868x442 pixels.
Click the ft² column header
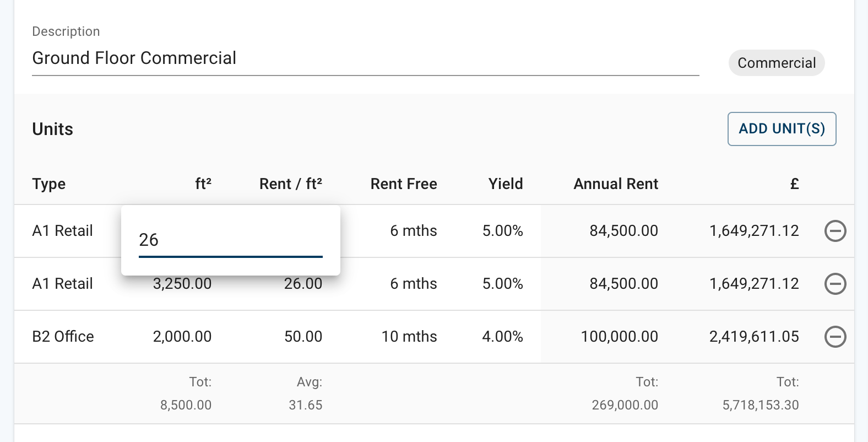(203, 184)
